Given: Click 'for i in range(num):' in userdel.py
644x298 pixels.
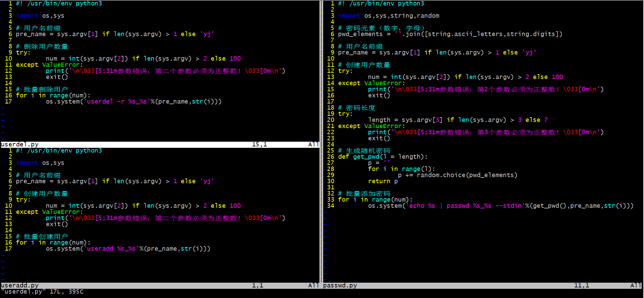Looking at the screenshot, I should click(53, 95).
